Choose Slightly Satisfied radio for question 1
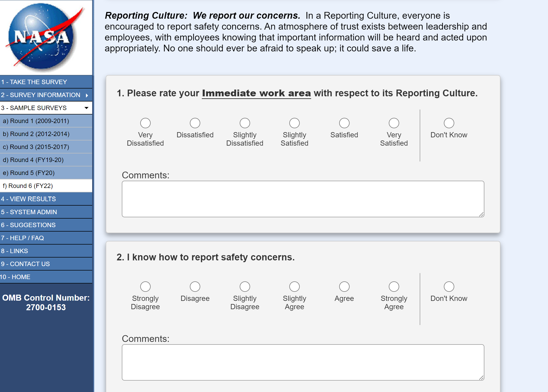 (x=294, y=123)
